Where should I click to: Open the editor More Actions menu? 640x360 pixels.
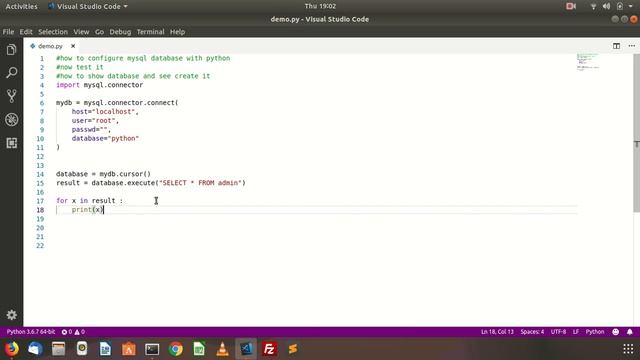(631, 46)
